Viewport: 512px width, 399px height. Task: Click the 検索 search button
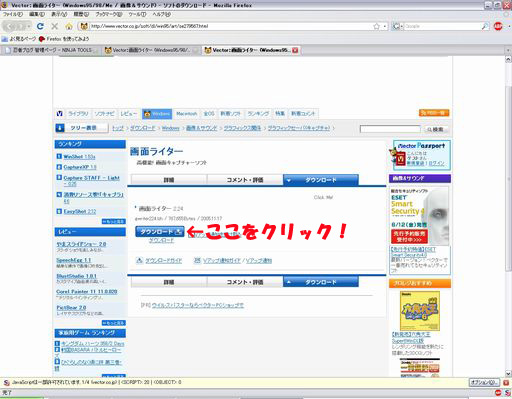pos(436,129)
